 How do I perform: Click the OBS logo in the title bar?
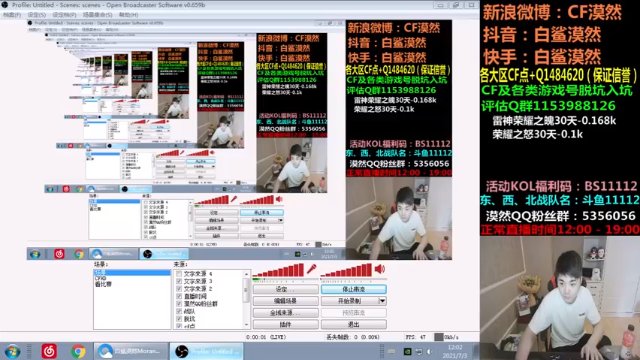tap(5, 5)
